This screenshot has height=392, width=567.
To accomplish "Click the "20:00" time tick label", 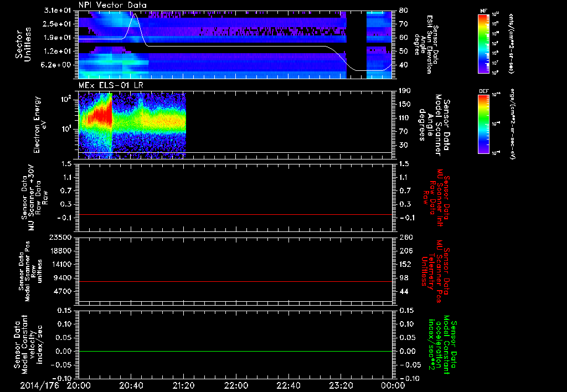I will [79, 385].
